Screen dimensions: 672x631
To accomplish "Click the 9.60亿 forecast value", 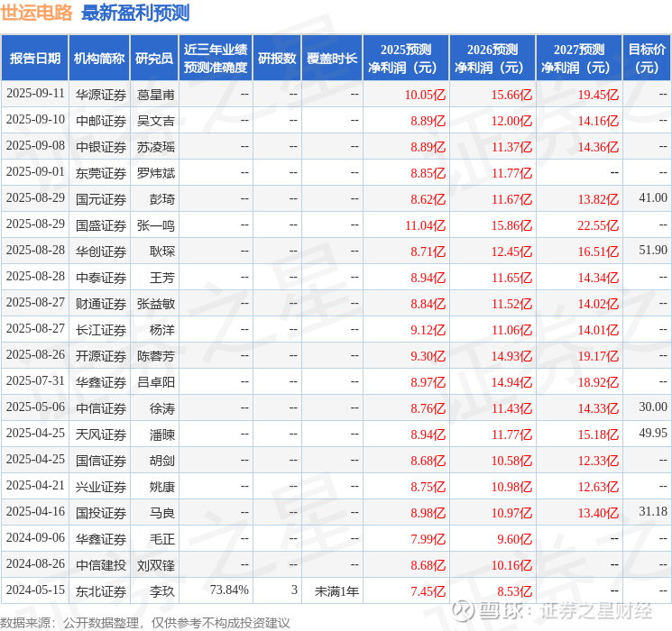I will click(514, 539).
